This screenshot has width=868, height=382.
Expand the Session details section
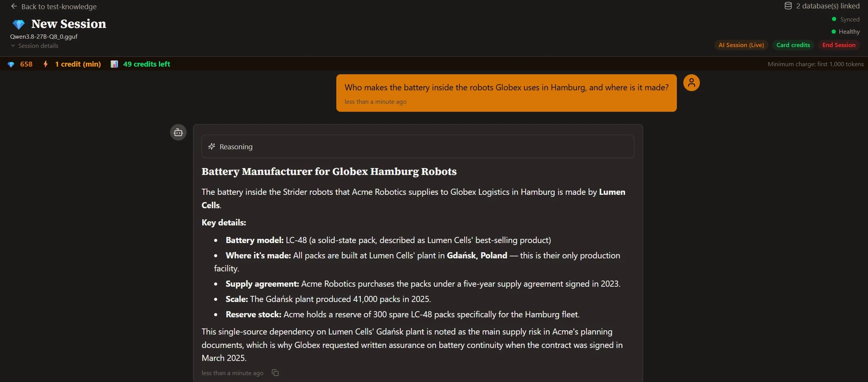coord(34,46)
